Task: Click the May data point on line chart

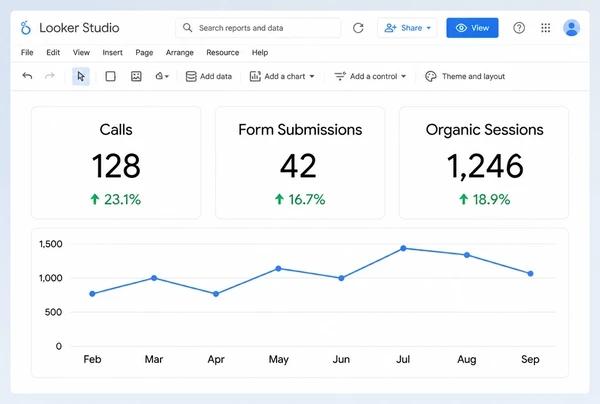Action: pyautogui.click(x=279, y=269)
